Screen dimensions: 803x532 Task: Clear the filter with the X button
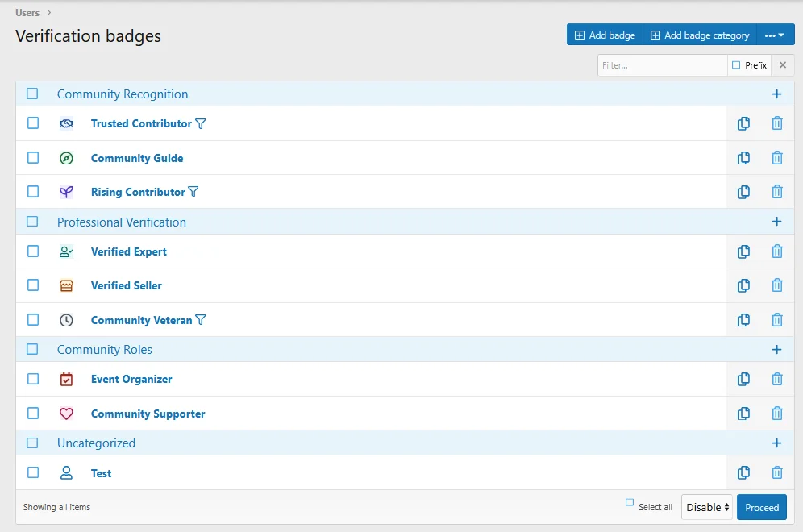pos(783,65)
